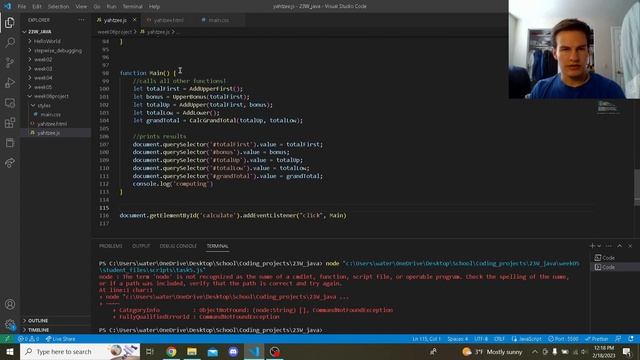Open terminal panel more actions ellipsis
Viewport: 640px width, 360px height.
click(x=609, y=246)
